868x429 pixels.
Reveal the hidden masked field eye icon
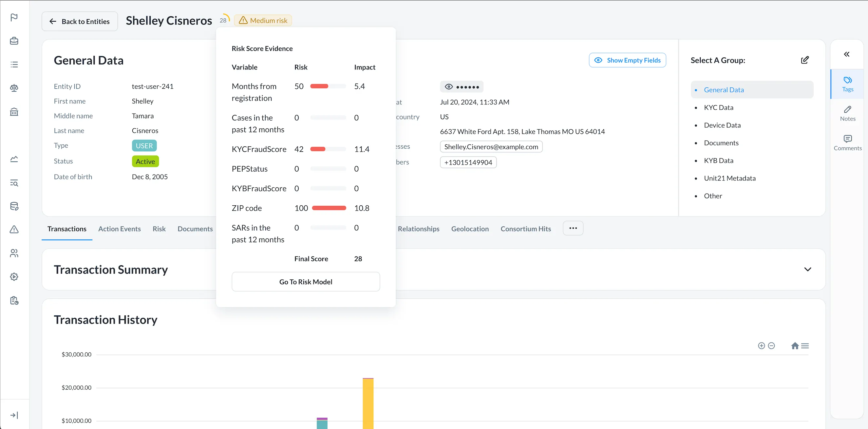click(448, 86)
